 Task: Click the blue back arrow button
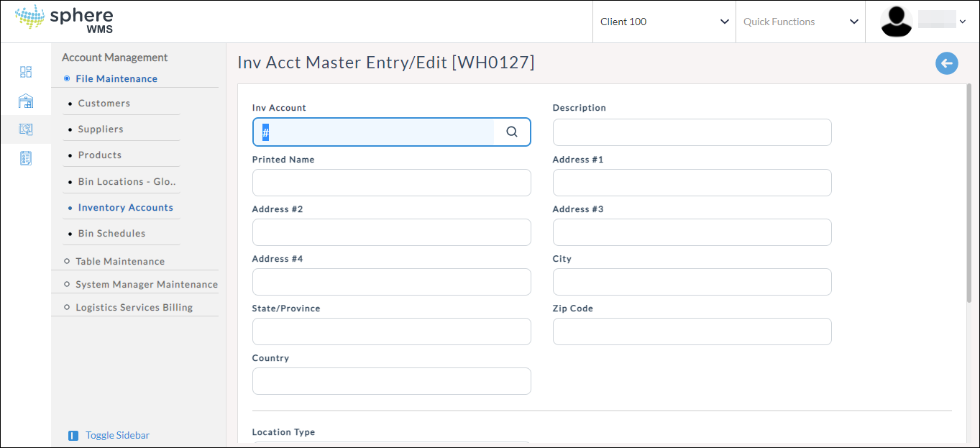click(946, 63)
